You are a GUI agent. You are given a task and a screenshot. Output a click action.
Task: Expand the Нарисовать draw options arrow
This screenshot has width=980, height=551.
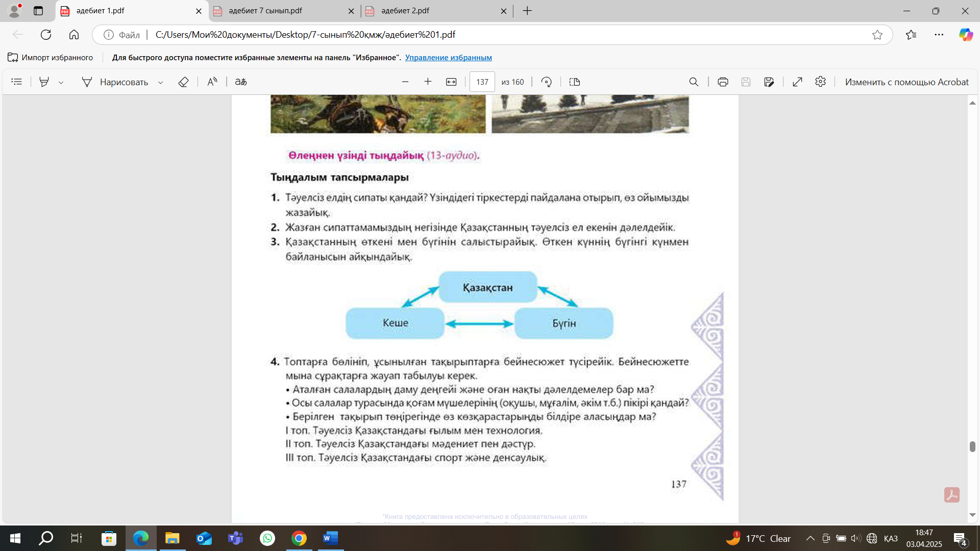(160, 82)
